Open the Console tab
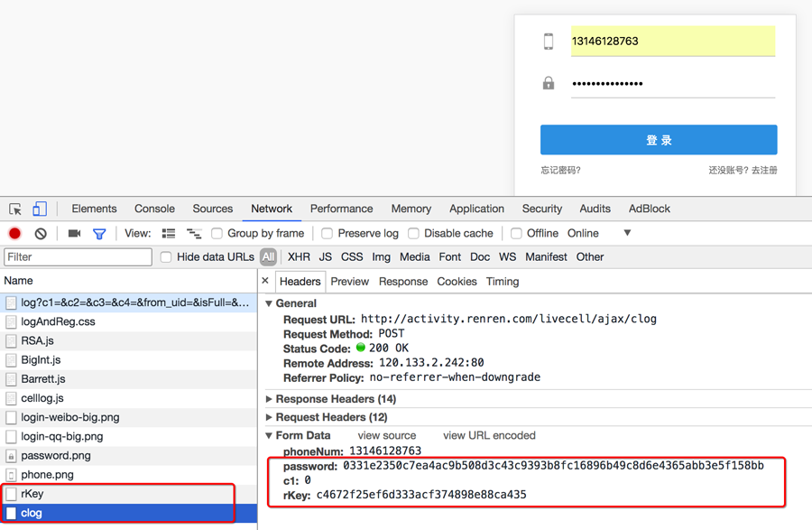This screenshot has height=530, width=812. coord(155,209)
